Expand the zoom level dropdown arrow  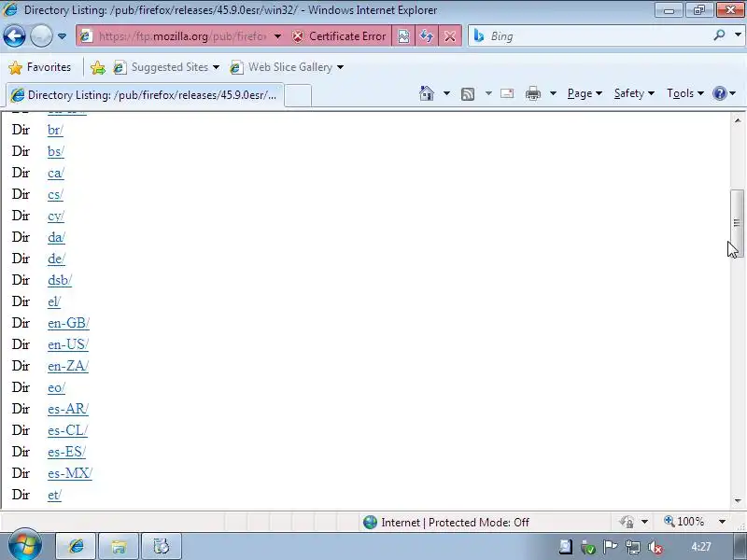click(722, 522)
